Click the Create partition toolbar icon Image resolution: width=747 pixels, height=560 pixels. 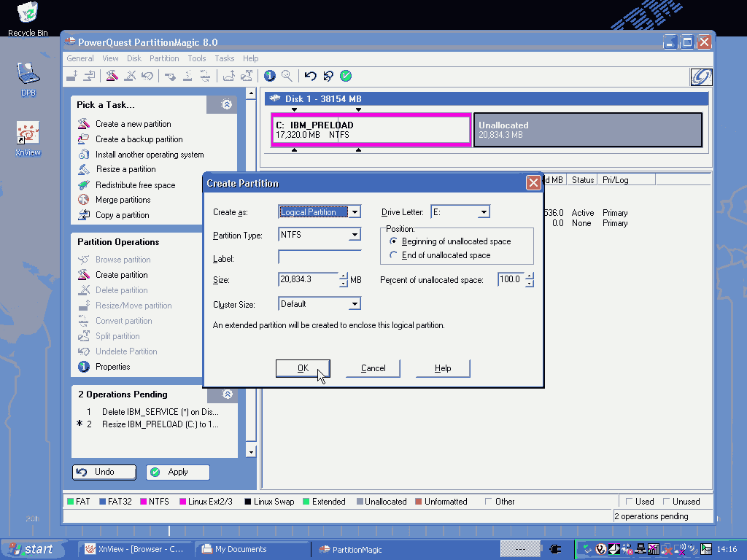(112, 76)
